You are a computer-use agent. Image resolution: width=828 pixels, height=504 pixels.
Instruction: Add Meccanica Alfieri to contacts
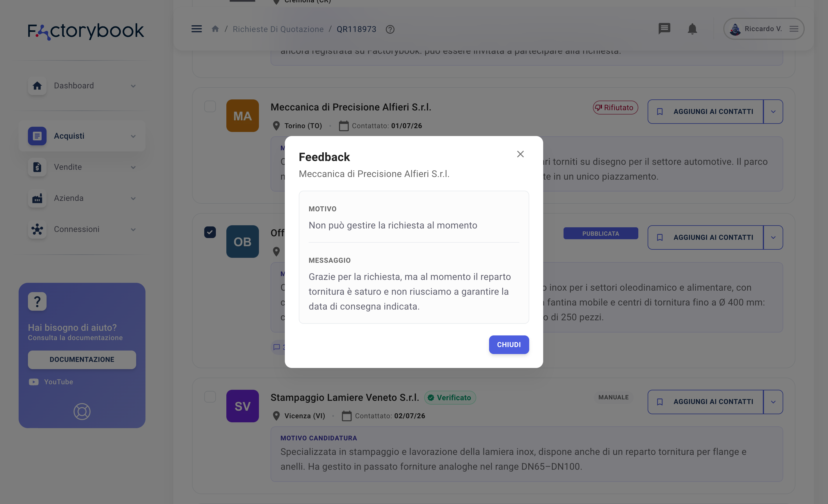[x=705, y=112]
